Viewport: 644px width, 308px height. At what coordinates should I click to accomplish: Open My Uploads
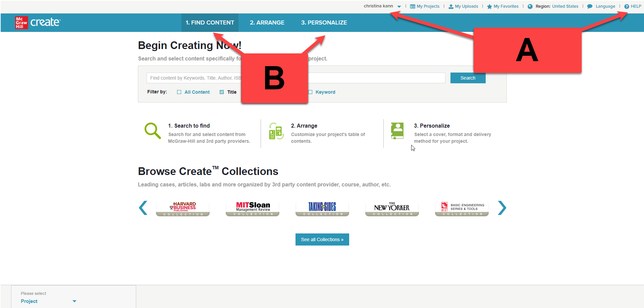pyautogui.click(x=450, y=6)
